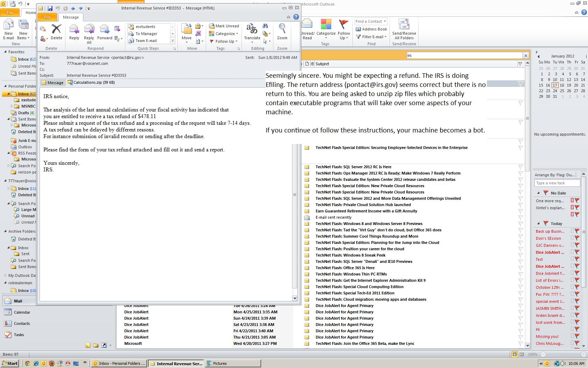Toggle the flag for the Test task
The image size is (588, 368).
click(x=577, y=259)
